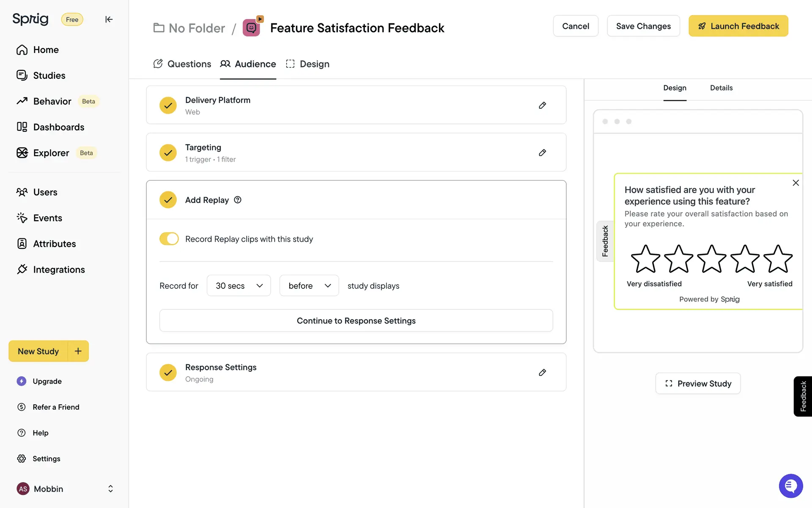Open the before/after timing dropdown
The width and height of the screenshot is (812, 508).
pyautogui.click(x=309, y=286)
